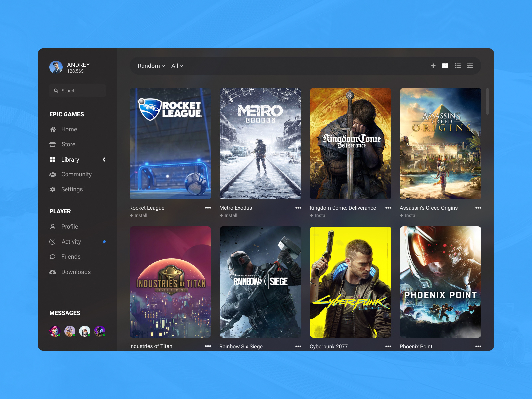Open more options for Kingdom Come: Deliverance
The image size is (532, 399).
pyautogui.click(x=388, y=208)
